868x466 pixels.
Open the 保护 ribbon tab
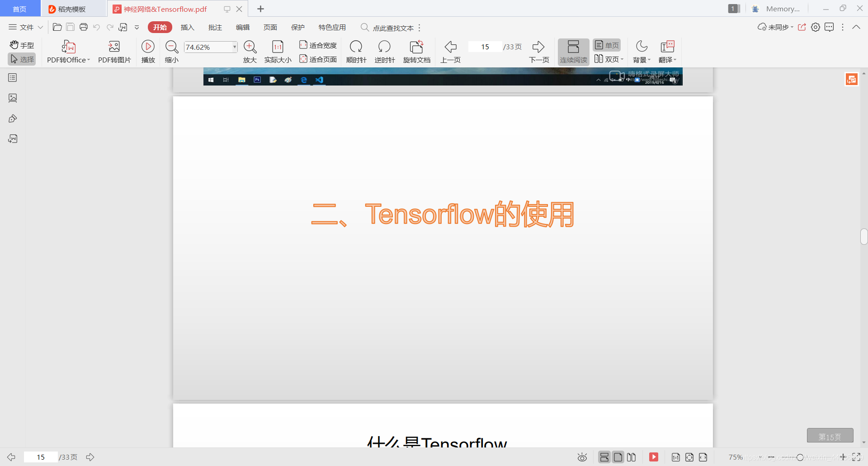[298, 27]
